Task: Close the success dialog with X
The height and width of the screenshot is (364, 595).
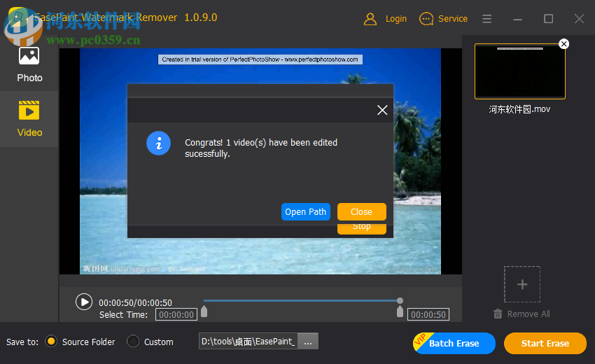Action: (382, 110)
